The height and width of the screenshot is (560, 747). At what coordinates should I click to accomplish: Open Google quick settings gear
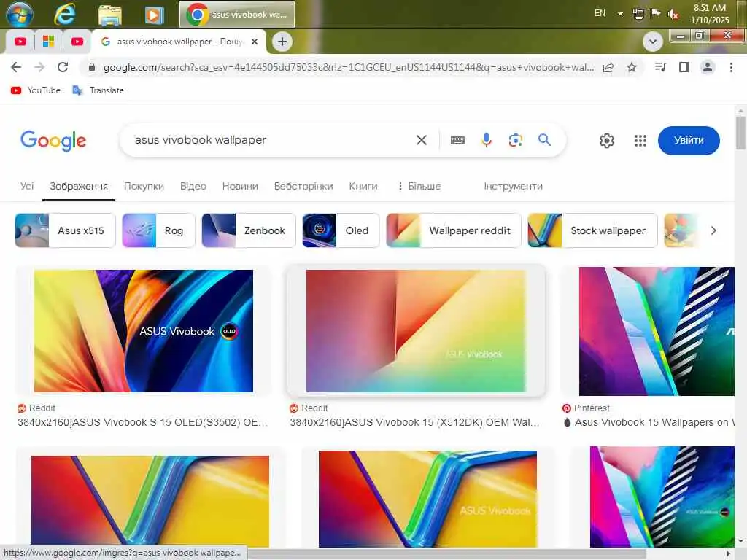607,141
